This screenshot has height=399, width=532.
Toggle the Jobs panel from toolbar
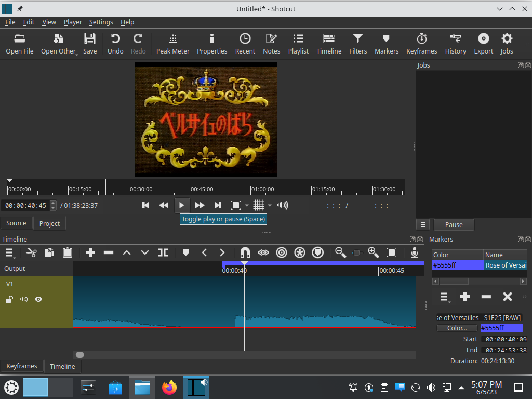tap(507, 44)
